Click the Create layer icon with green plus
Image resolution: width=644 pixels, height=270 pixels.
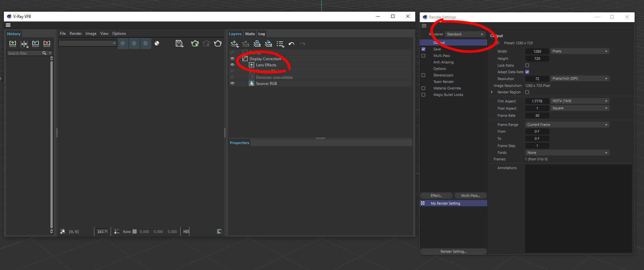click(235, 44)
